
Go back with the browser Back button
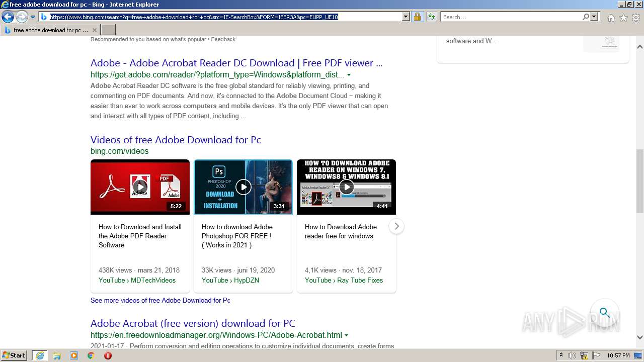pos(8,17)
